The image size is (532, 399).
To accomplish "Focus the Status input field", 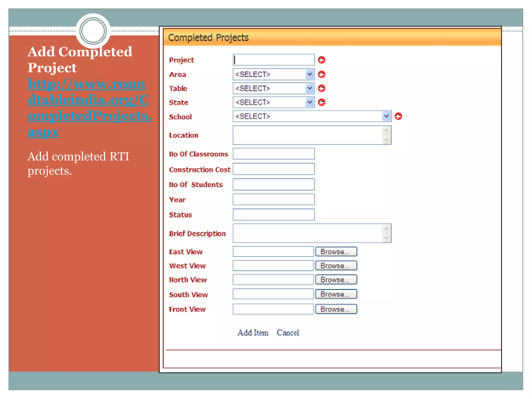I will click(274, 215).
